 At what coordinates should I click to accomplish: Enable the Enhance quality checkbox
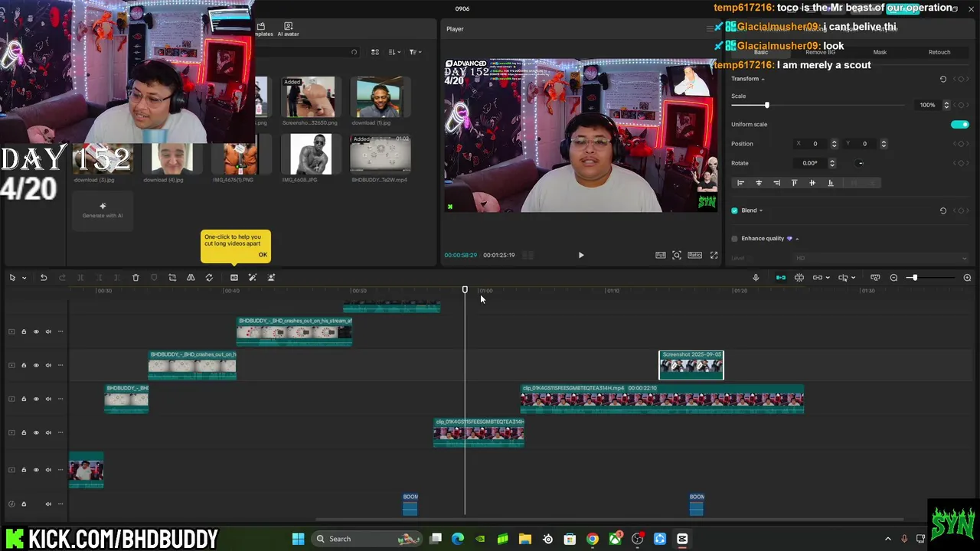tap(734, 239)
